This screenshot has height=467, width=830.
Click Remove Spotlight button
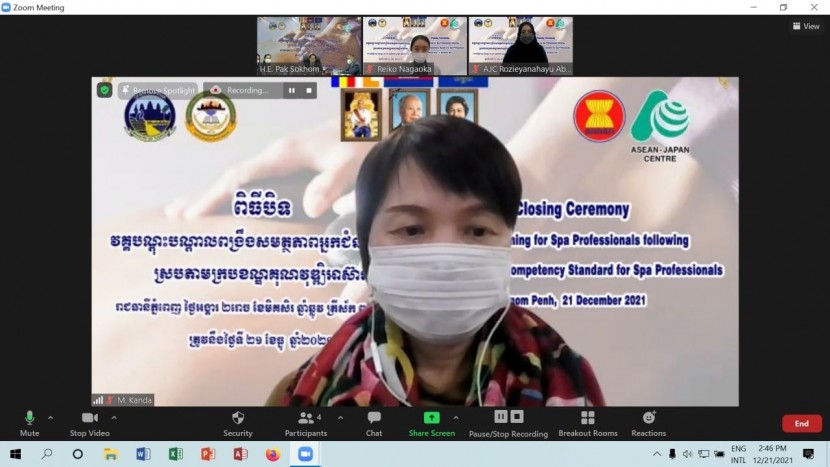pos(158,90)
